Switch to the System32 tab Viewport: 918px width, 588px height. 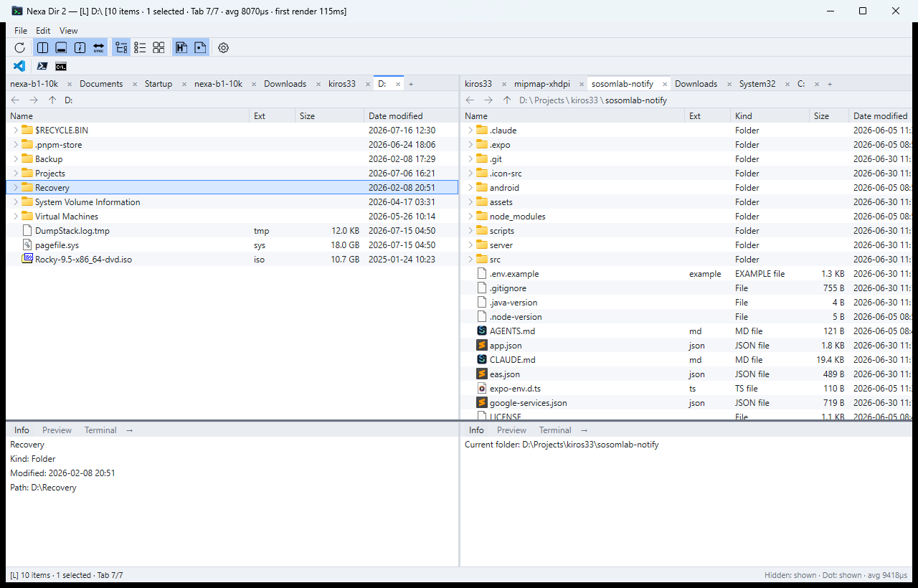click(x=757, y=84)
